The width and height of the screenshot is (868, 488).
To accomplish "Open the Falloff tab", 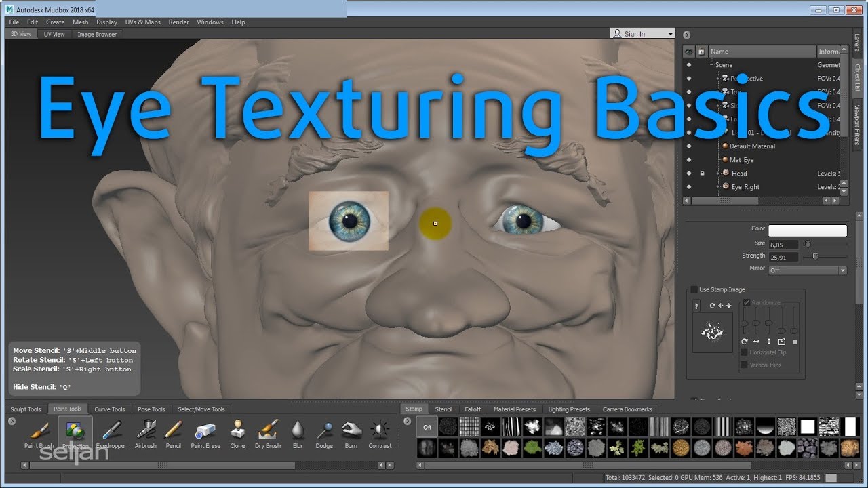I will coord(473,409).
